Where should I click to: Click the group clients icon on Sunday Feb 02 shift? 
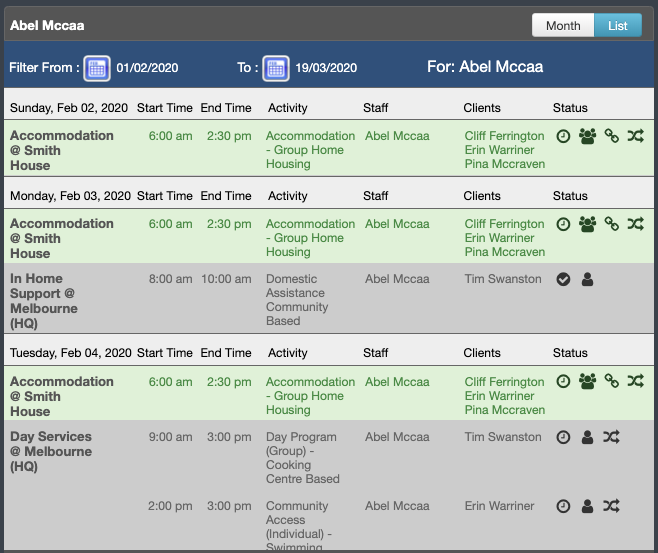tap(588, 136)
